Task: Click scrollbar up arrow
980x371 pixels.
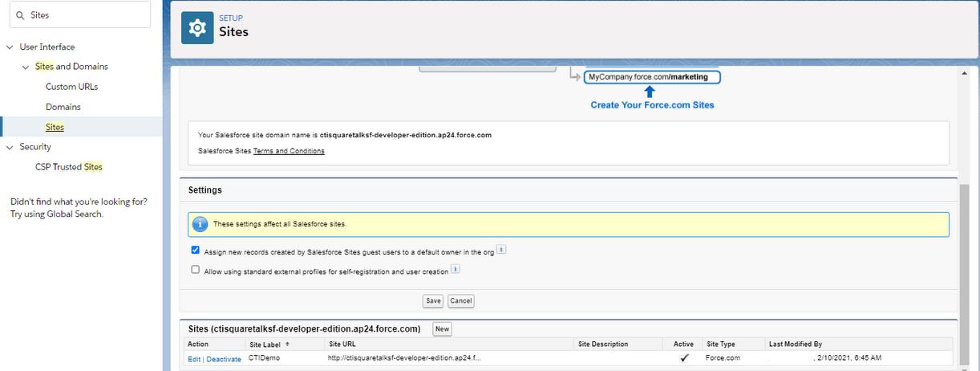Action: point(964,73)
